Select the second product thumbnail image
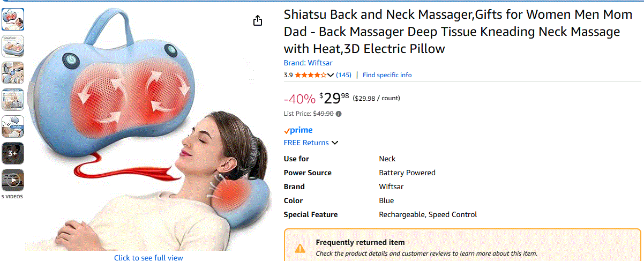This screenshot has width=644, height=261. pos(13,46)
